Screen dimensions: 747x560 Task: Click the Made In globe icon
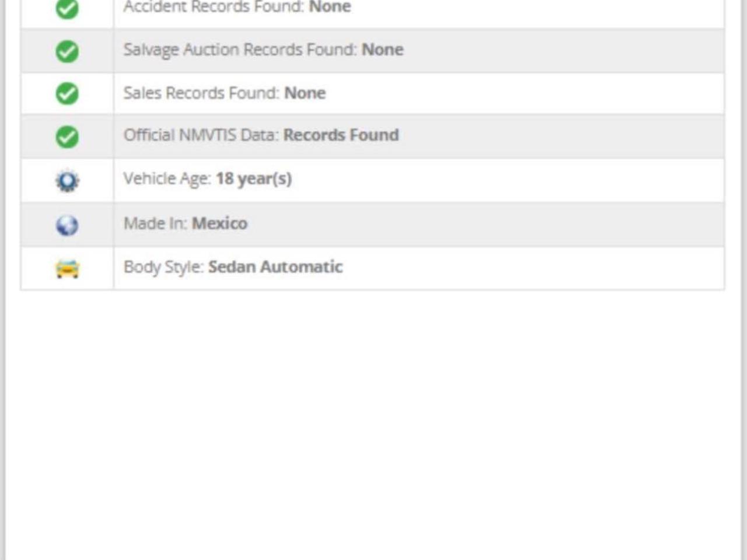pos(67,225)
